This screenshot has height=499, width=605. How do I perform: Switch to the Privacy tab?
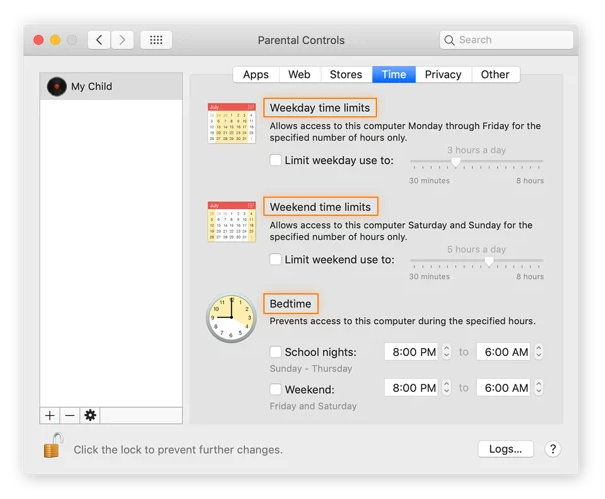[443, 74]
